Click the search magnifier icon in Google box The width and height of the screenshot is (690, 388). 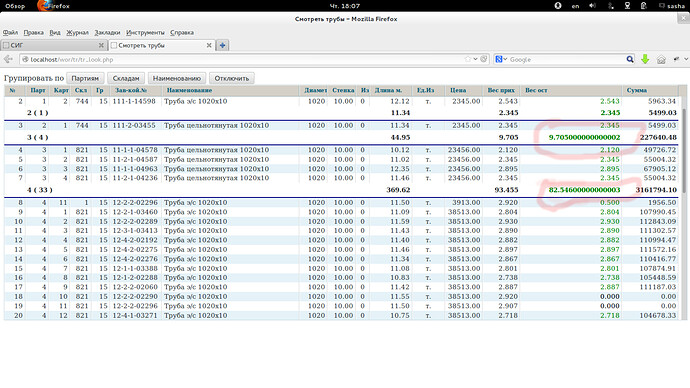(630, 59)
